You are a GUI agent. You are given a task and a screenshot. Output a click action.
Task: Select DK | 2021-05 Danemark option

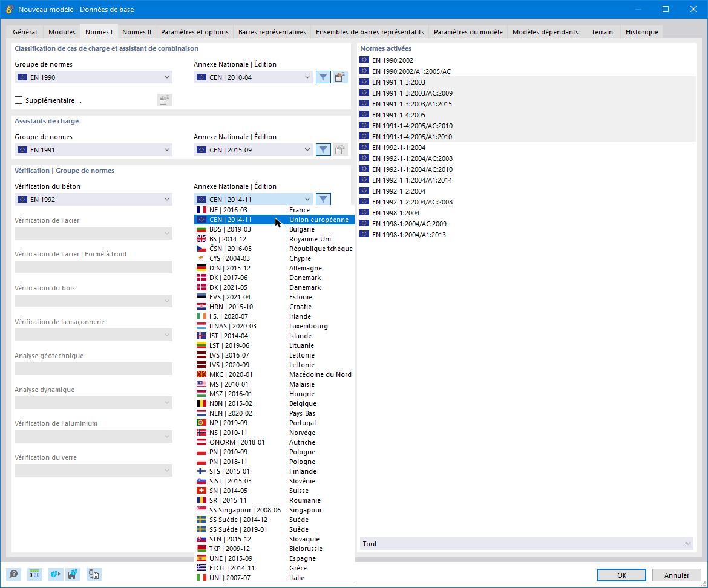274,287
